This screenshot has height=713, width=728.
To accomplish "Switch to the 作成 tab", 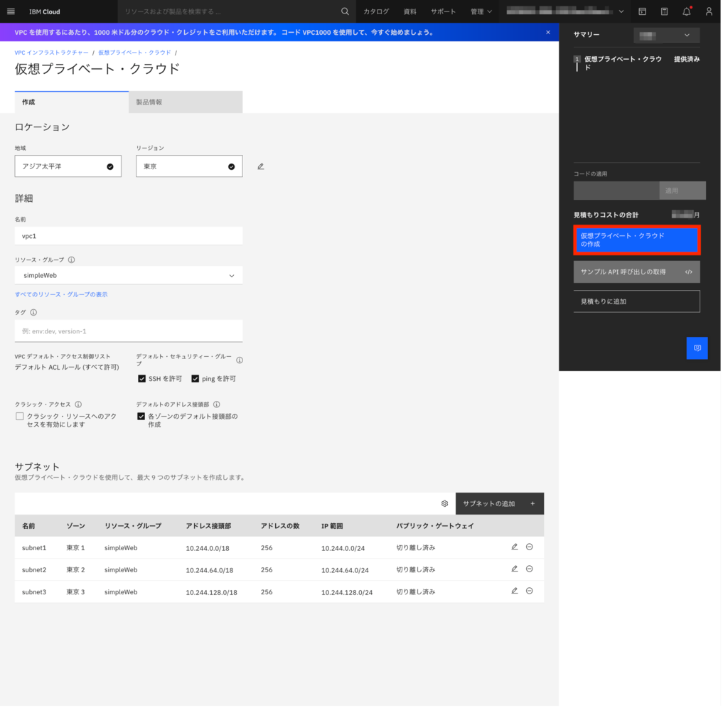I will [72, 102].
